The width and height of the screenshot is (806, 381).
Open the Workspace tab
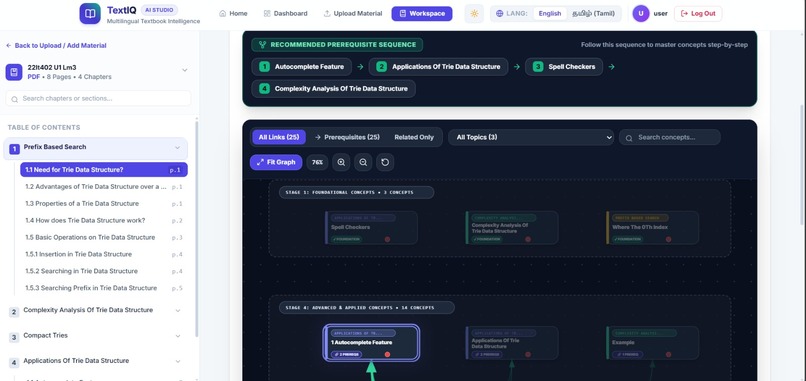point(422,13)
